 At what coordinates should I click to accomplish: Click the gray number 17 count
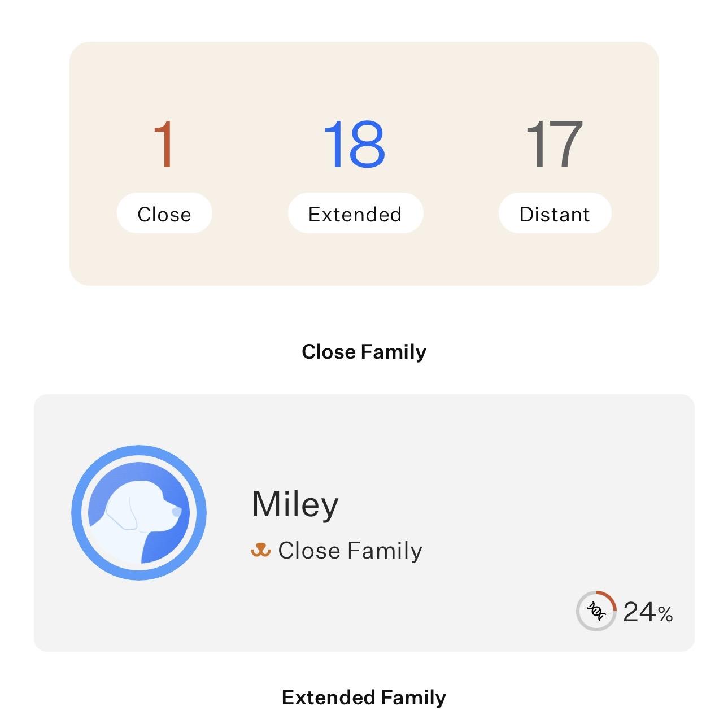(x=553, y=145)
